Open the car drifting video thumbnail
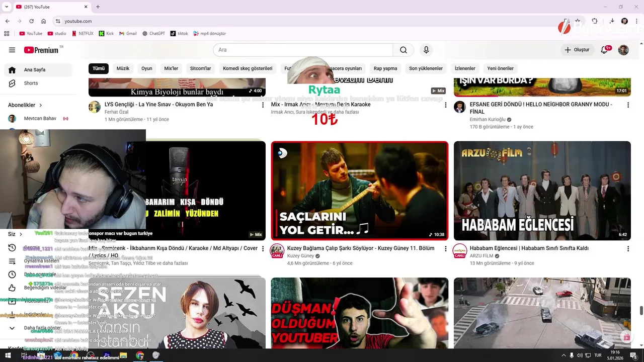 click(x=542, y=313)
